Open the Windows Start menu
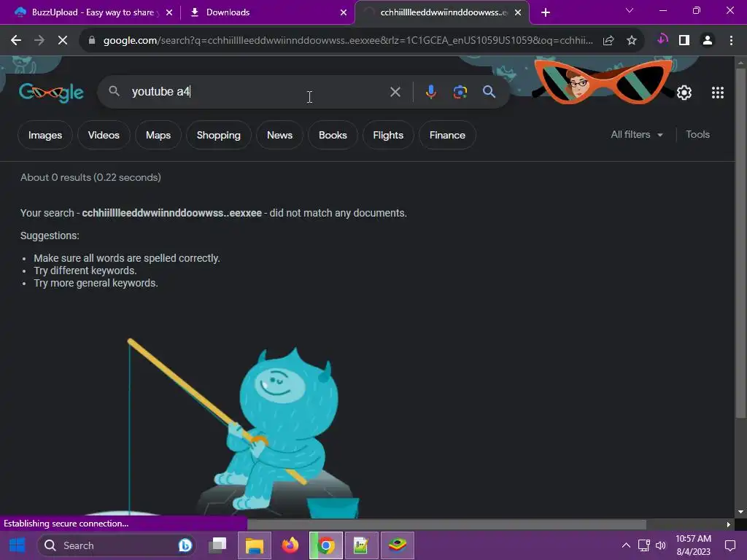This screenshot has width=747, height=560. click(x=18, y=545)
